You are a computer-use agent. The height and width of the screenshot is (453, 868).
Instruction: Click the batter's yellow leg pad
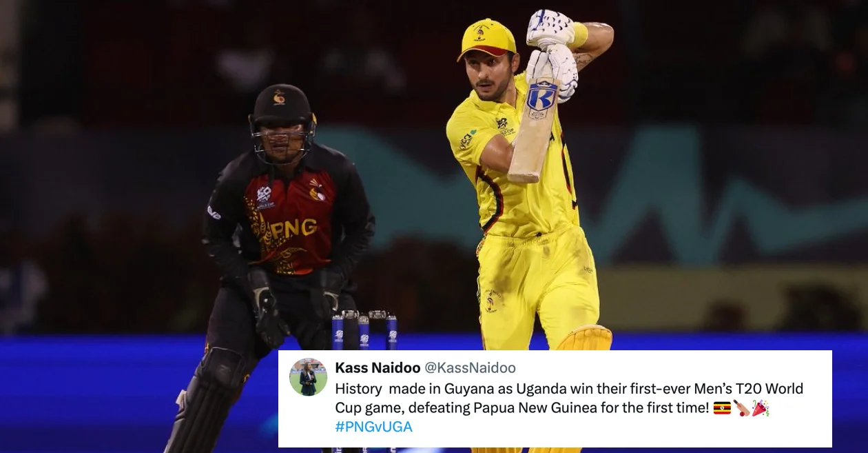(585, 339)
